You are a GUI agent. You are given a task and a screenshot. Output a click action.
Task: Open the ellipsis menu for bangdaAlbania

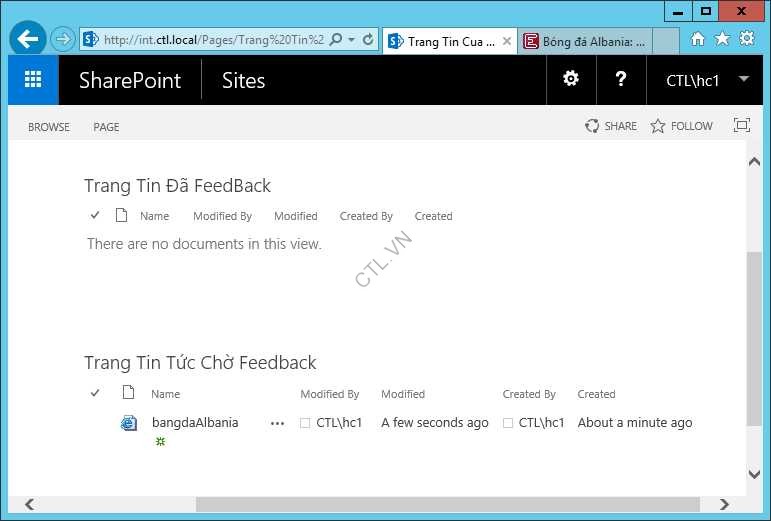pos(277,423)
